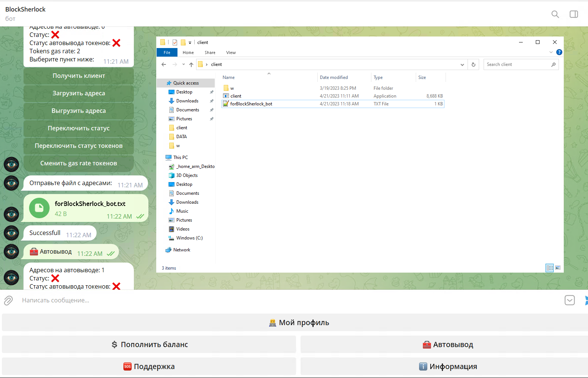Open the View ribbon tab
This screenshot has height=378, width=588.
(x=231, y=53)
